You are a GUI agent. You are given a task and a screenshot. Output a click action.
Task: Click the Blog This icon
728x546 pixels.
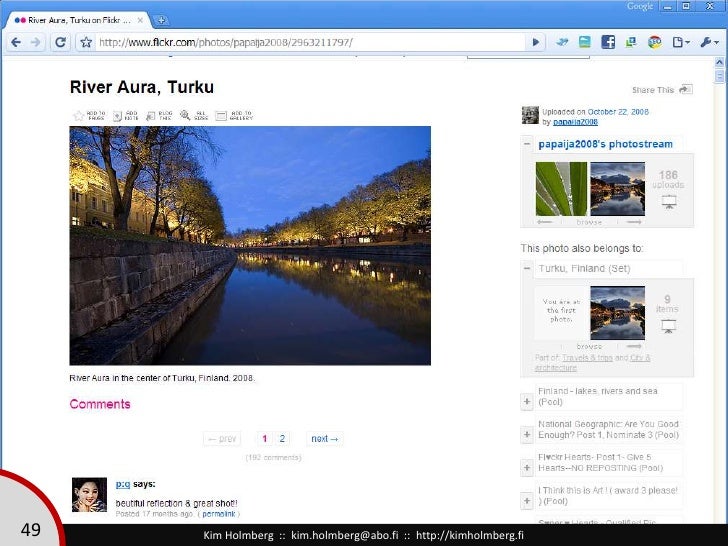point(151,116)
